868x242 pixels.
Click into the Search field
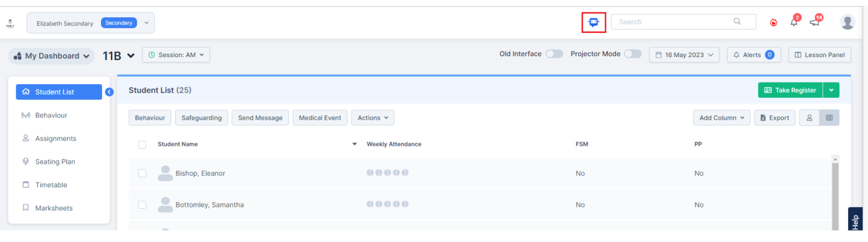(x=675, y=22)
